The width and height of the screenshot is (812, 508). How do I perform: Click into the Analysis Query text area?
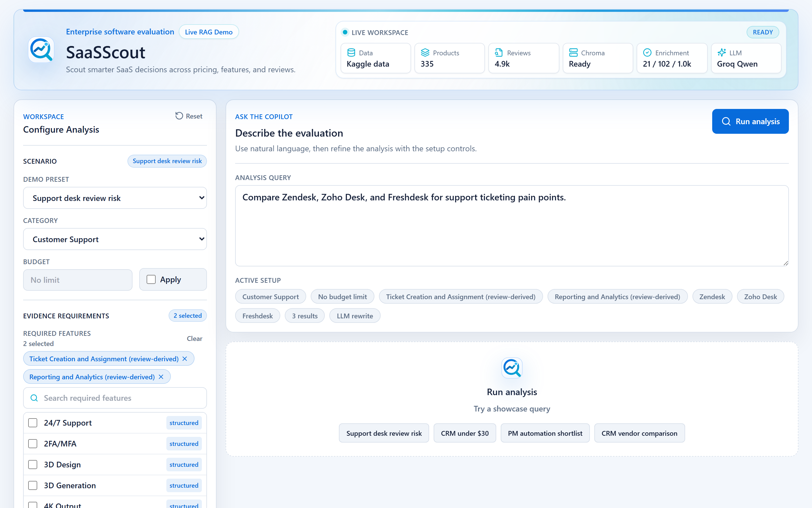point(512,226)
